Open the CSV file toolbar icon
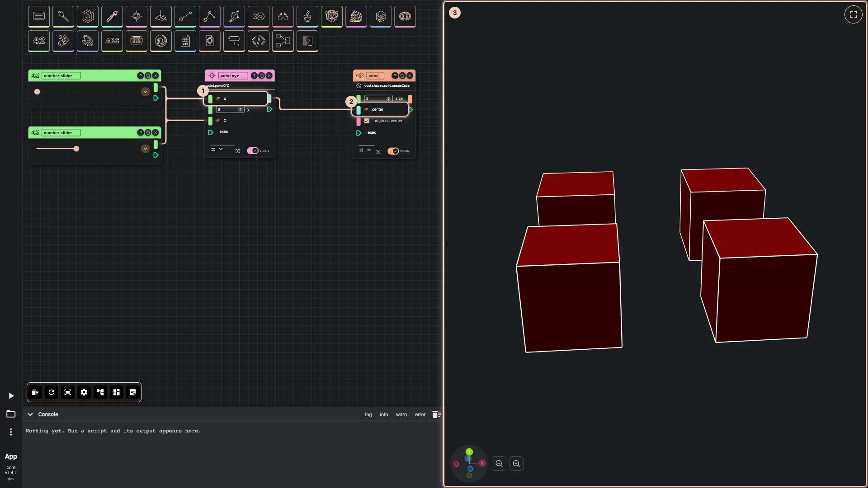This screenshot has height=488, width=868. point(185,41)
